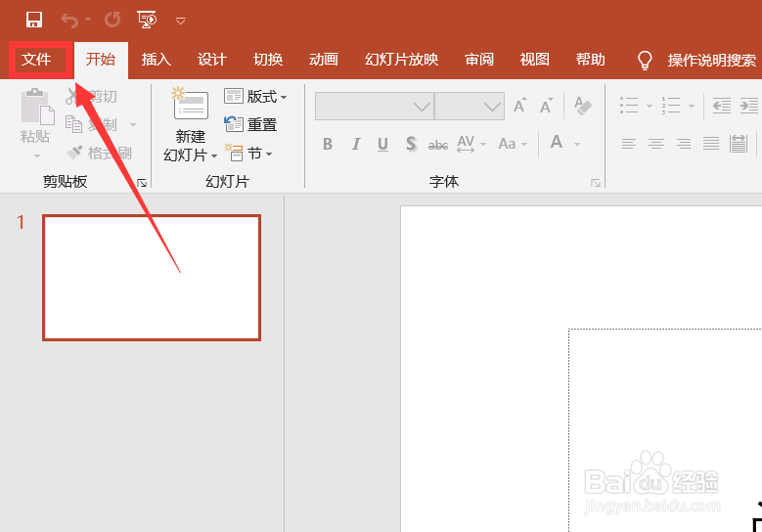Toggle justify text alignment

pos(711,144)
